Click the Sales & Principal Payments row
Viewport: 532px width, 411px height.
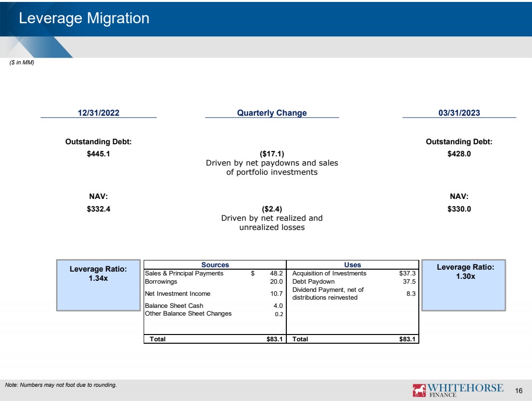click(184, 274)
